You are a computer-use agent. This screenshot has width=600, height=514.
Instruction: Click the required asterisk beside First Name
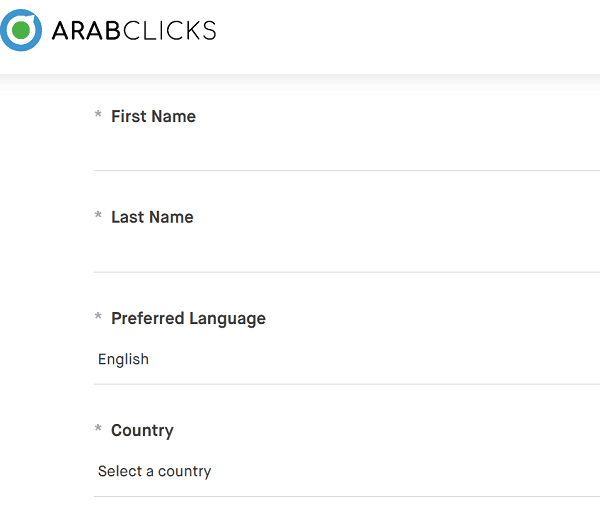click(x=98, y=114)
